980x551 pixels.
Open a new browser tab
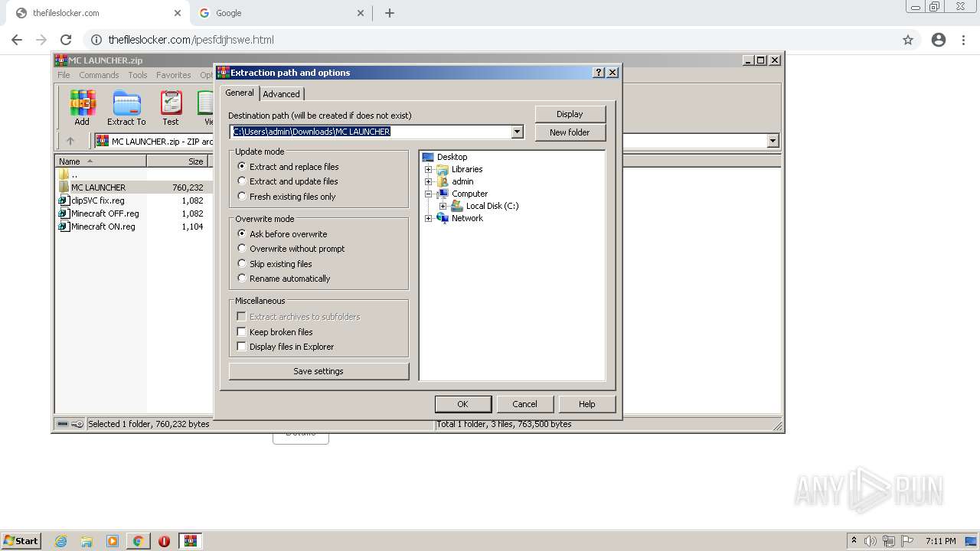pyautogui.click(x=390, y=13)
